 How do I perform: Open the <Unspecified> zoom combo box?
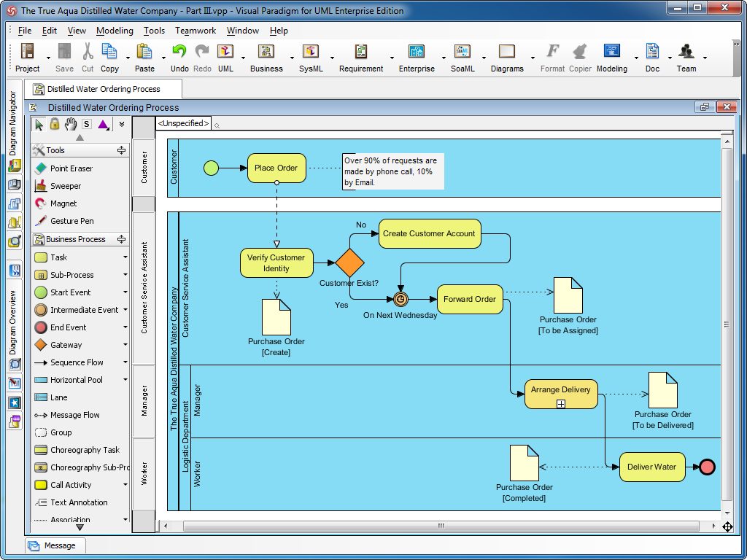pyautogui.click(x=181, y=124)
